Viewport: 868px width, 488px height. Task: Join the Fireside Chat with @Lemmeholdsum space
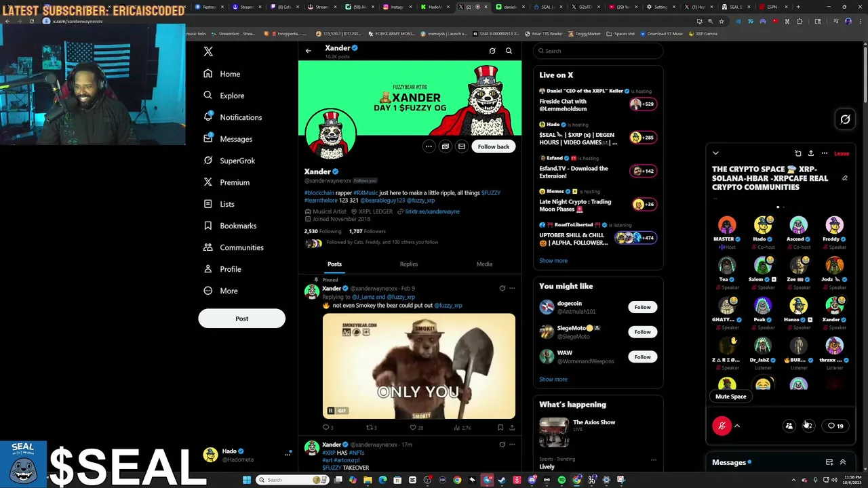click(x=597, y=101)
